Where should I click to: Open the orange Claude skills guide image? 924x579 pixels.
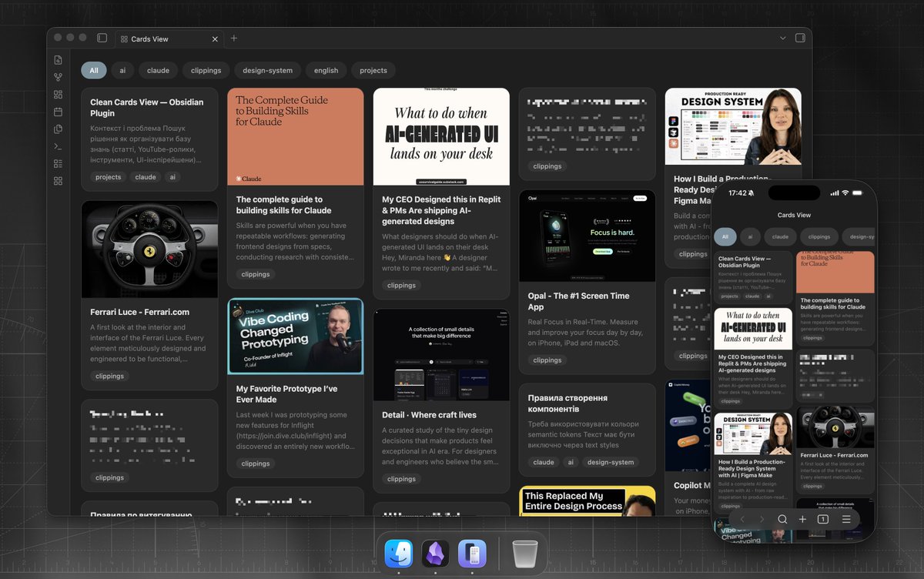pos(295,136)
